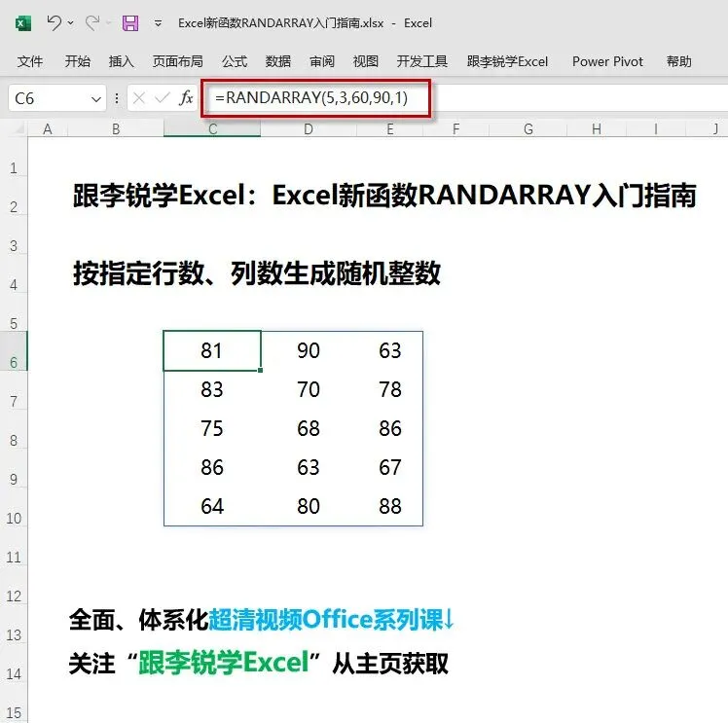728x723 pixels.
Task: Click the fill handle of cell C6
Action: (x=261, y=371)
